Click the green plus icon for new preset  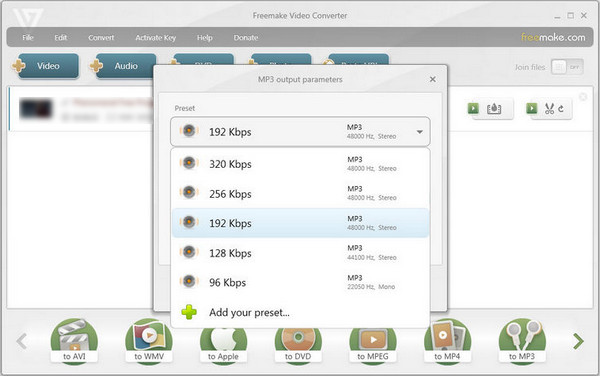(x=189, y=312)
